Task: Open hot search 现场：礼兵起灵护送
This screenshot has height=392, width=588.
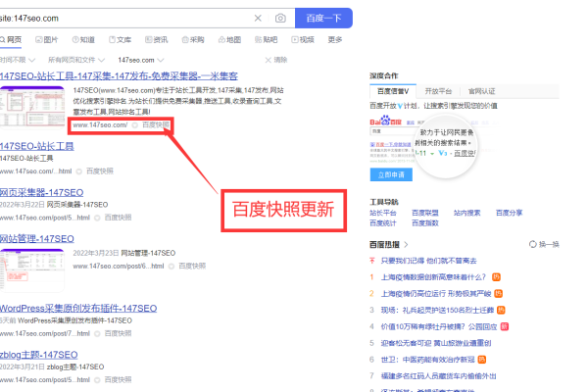Action: [x=437, y=310]
